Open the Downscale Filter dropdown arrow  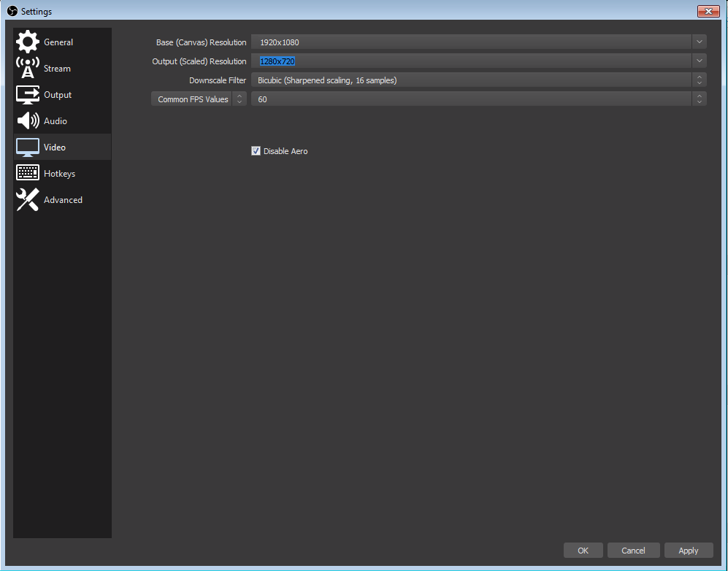coord(700,80)
